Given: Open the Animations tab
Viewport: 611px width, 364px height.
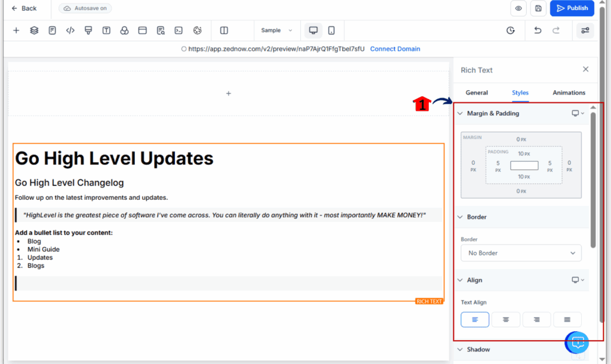Looking at the screenshot, I should pyautogui.click(x=569, y=92).
